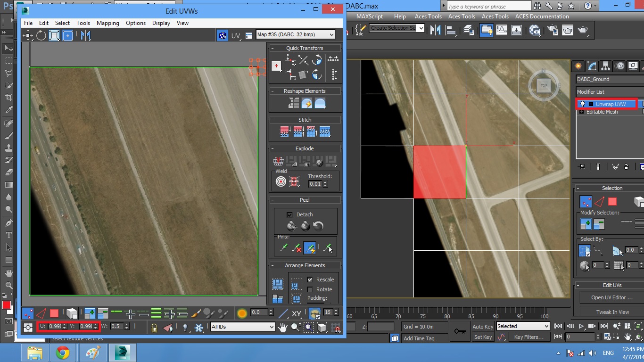Click the red Photoshop foreground color swatch
Image resolution: width=644 pixels, height=362 pixels.
point(6,305)
